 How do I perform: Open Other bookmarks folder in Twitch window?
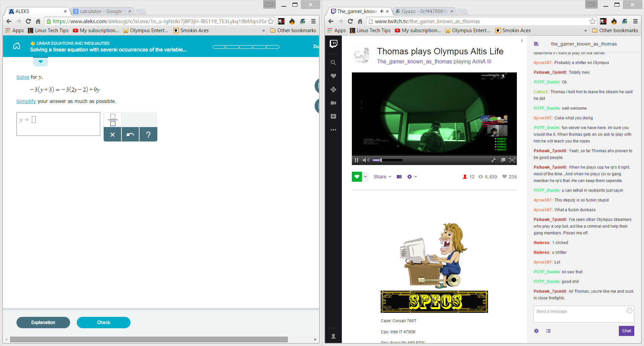pos(615,31)
